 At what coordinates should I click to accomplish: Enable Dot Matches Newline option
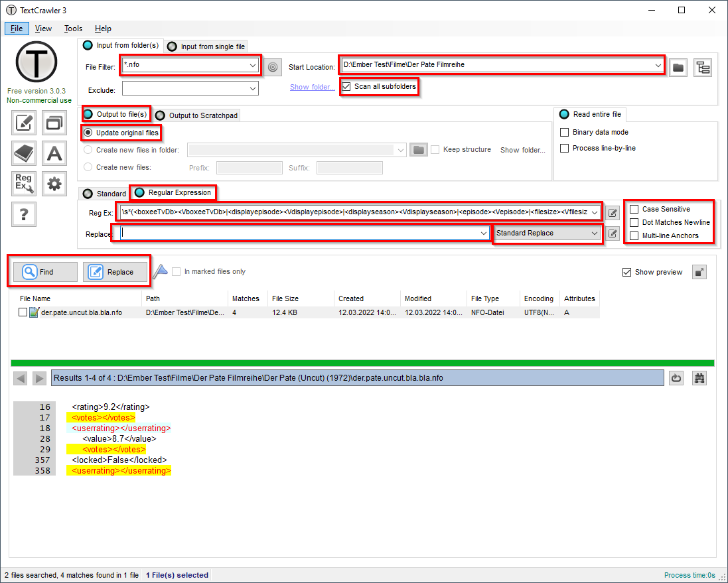tap(634, 223)
